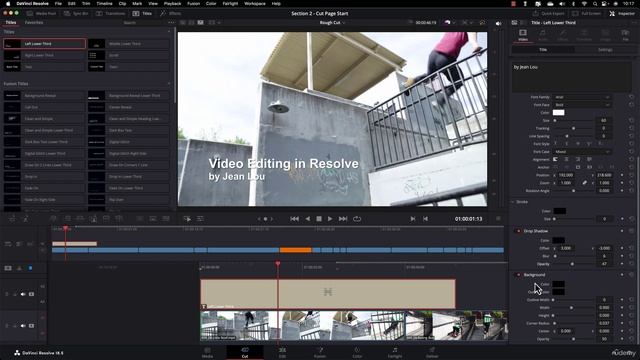This screenshot has width=640, height=360.
Task: Open the File tab icon in Inspector
Action: click(625, 35)
